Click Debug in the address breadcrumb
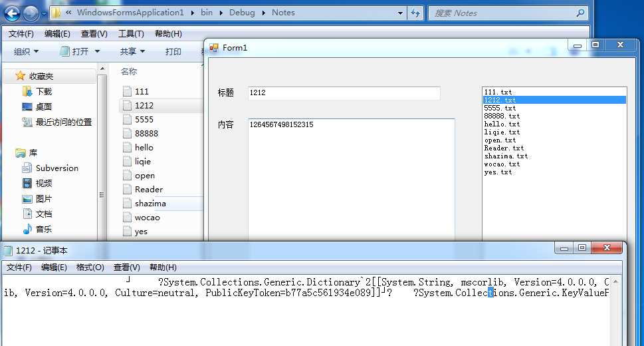Image resolution: width=644 pixels, height=346 pixels. pos(242,13)
